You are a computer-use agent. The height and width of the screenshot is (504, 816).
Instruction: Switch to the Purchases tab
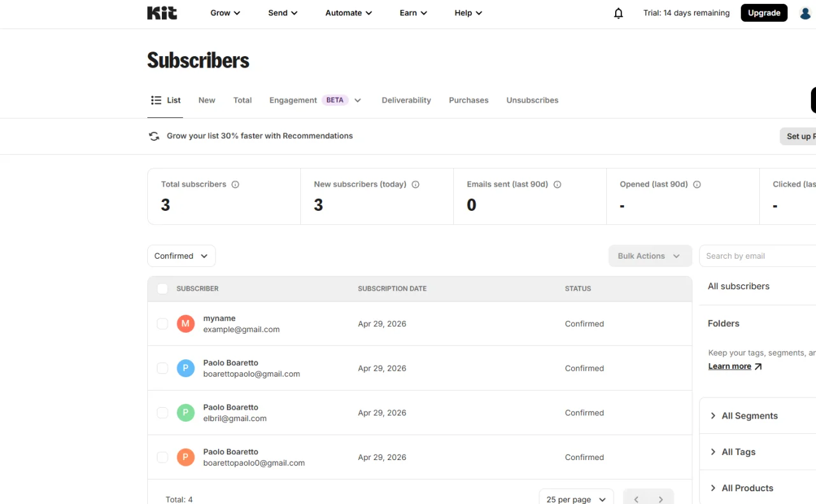coord(469,100)
